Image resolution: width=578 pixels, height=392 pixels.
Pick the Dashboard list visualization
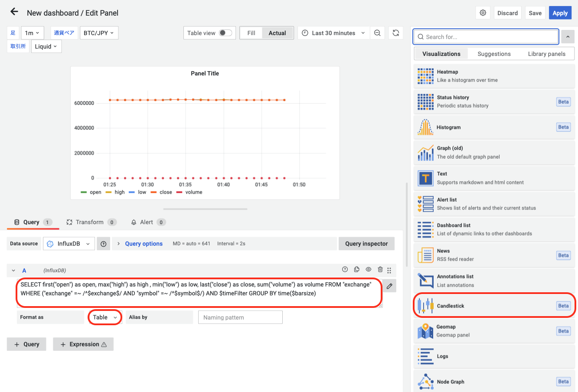(x=494, y=229)
